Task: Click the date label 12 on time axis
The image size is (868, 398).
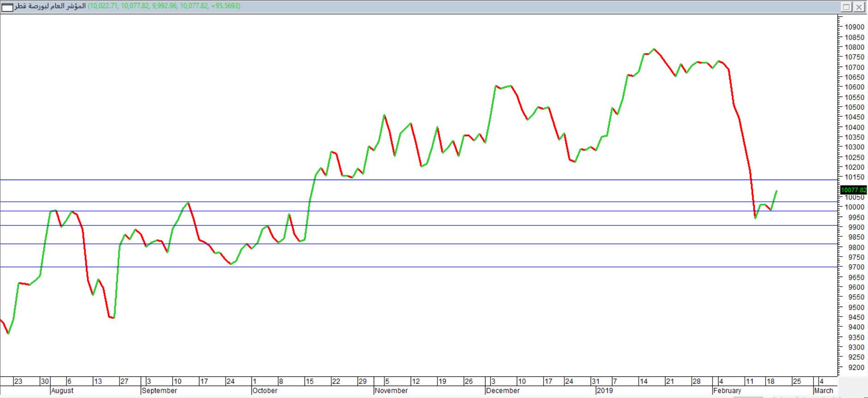Action: [x=416, y=381]
